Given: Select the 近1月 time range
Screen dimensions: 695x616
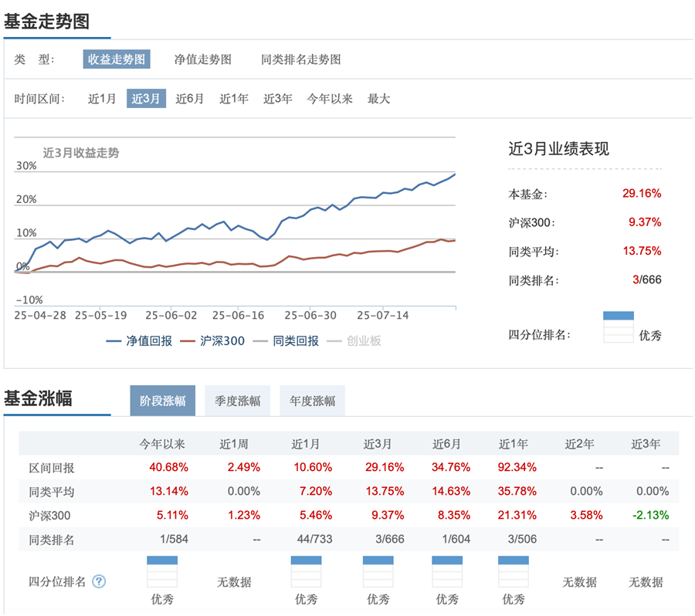Looking at the screenshot, I should [x=102, y=98].
